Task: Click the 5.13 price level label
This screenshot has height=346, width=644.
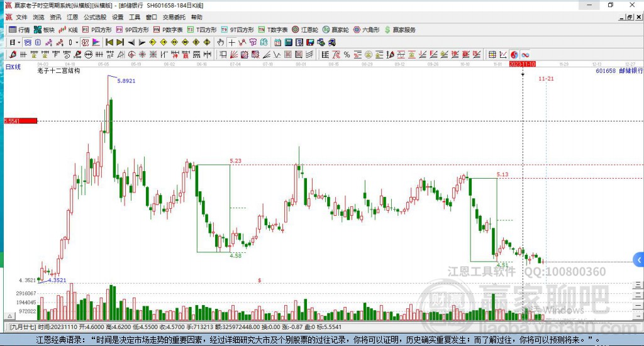Action: coord(502,174)
